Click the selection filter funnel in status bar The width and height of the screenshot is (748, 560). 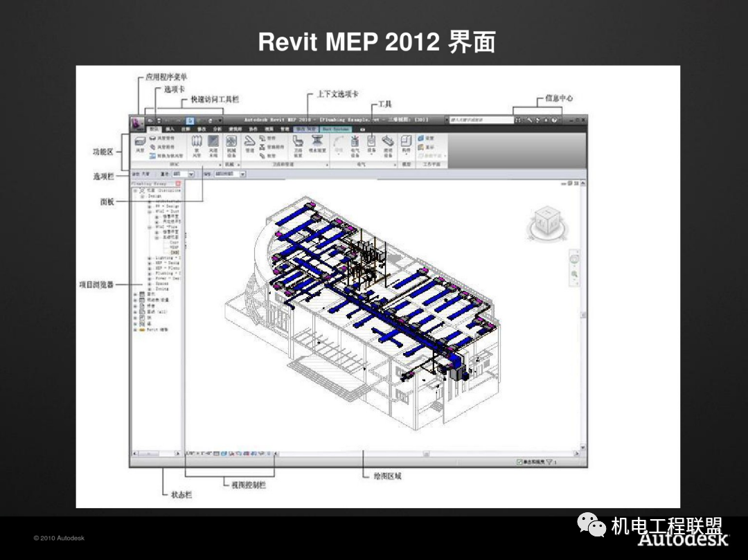549,462
